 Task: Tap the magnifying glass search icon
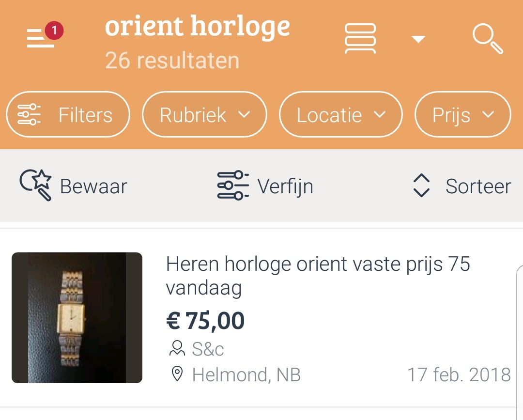[x=488, y=39]
